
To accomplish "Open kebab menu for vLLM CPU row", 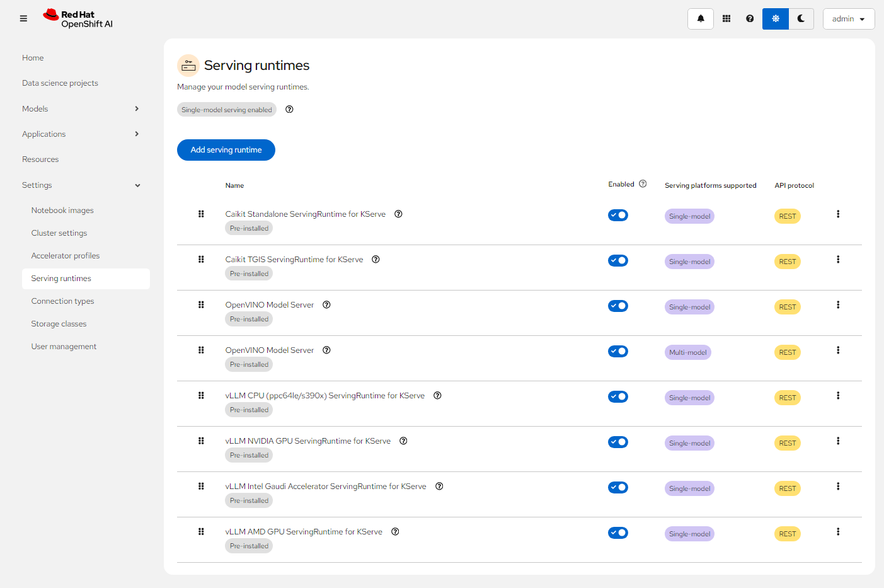I will [838, 395].
